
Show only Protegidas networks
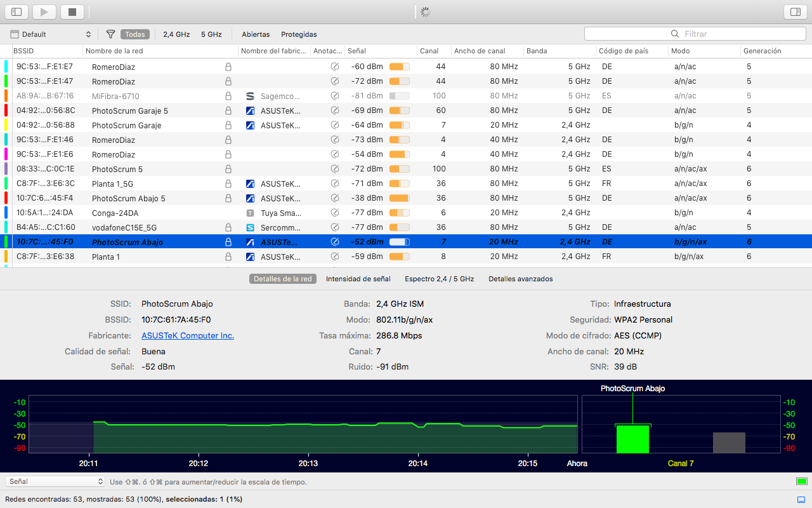(x=299, y=34)
